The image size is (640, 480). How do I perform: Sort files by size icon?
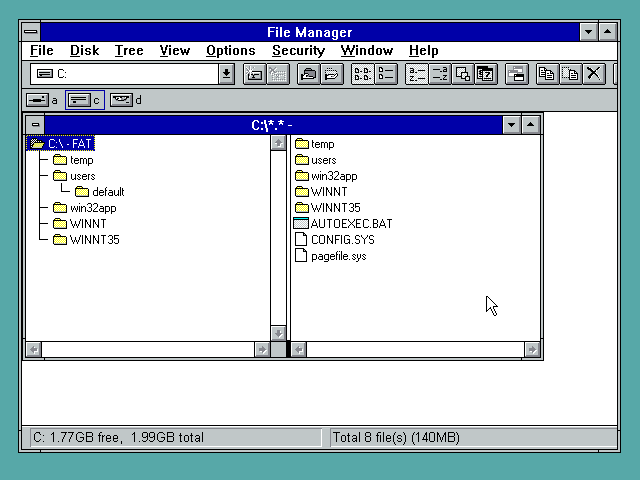[x=463, y=74]
